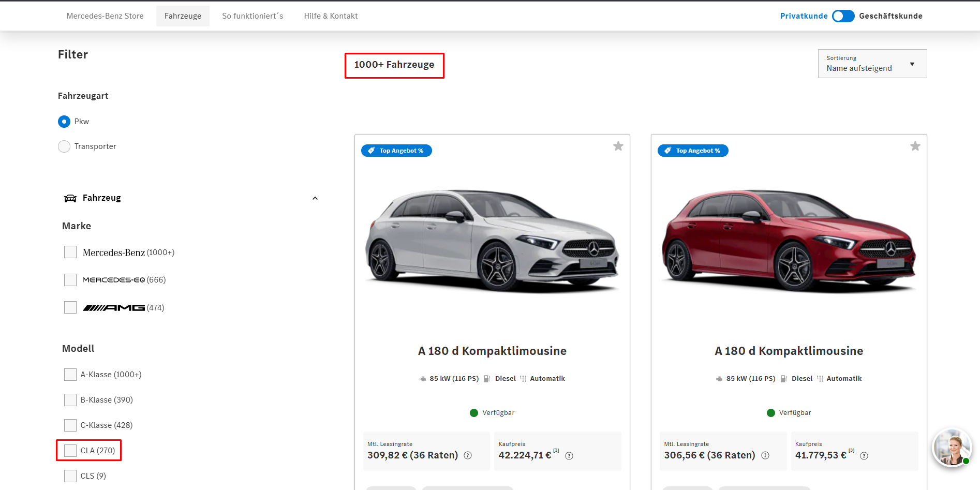Open purchase price info for 41.779,53 €
The height and width of the screenshot is (490, 980).
click(x=864, y=456)
